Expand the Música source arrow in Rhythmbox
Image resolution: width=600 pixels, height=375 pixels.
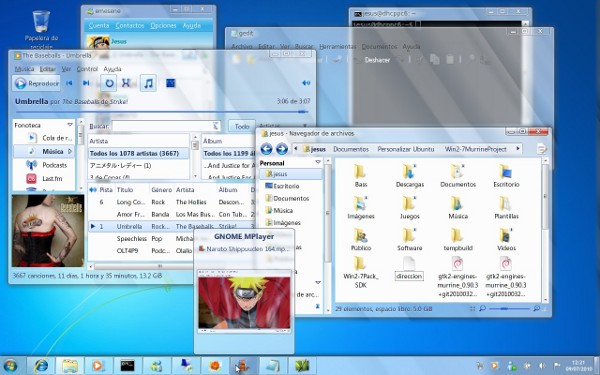pos(70,152)
